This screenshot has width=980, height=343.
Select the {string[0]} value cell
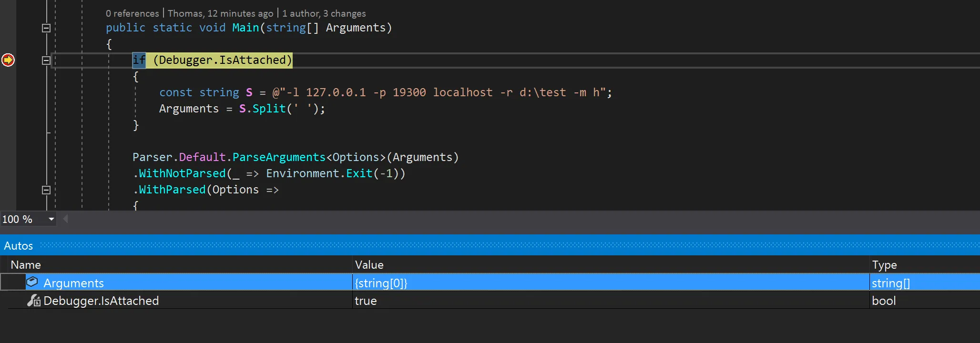pos(381,283)
